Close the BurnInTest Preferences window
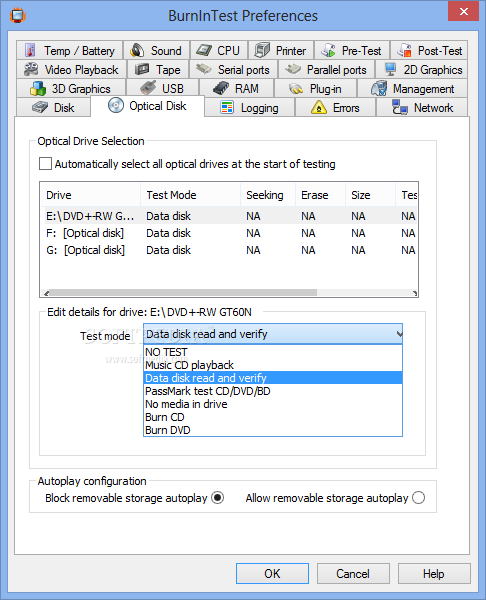Viewport: 486px width, 600px height. (x=463, y=11)
